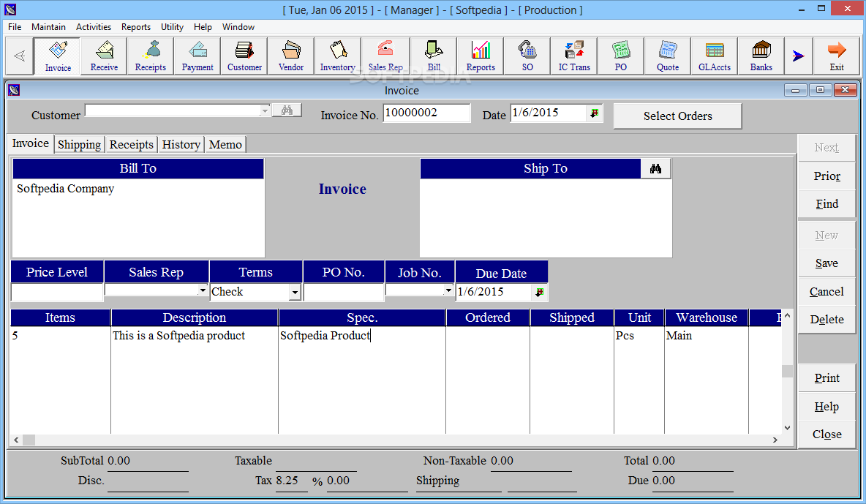Click the items grid scroll down arrow
Screen dimensions: 866x504
click(x=787, y=428)
